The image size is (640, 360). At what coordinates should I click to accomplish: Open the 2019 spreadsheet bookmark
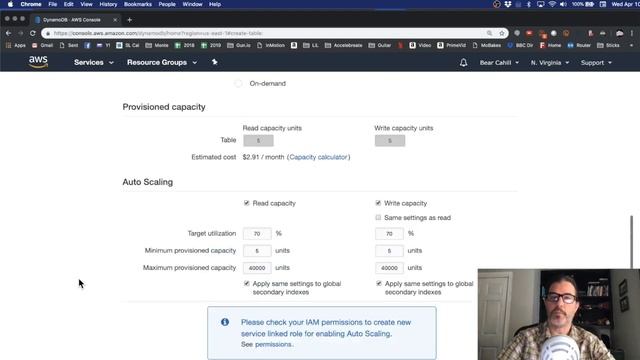pos(211,45)
